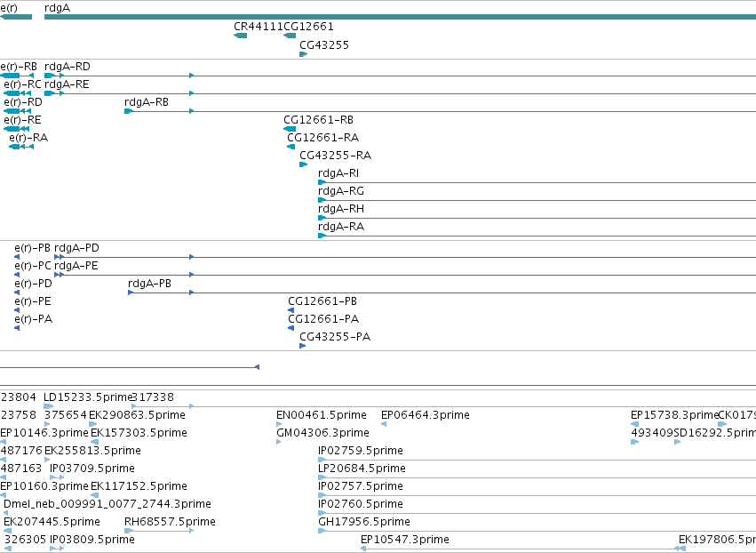Select protein e(r)-PC
Screen dimensions: 756x553
click(x=32, y=267)
